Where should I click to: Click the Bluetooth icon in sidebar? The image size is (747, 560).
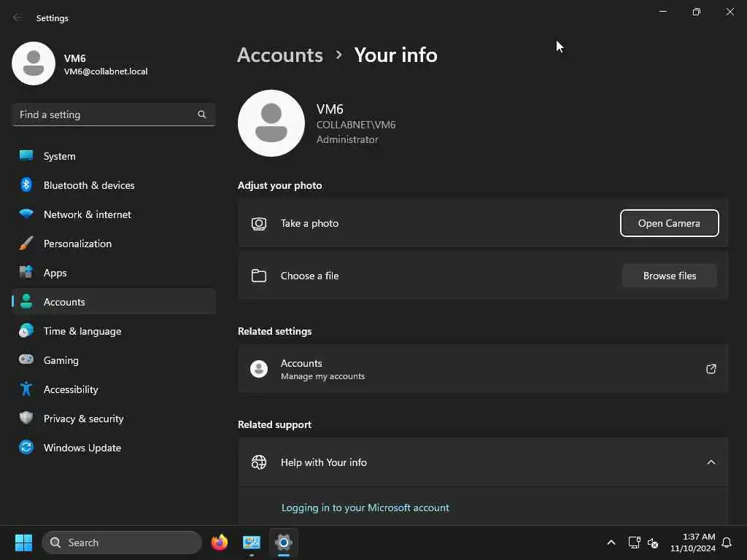click(26, 184)
